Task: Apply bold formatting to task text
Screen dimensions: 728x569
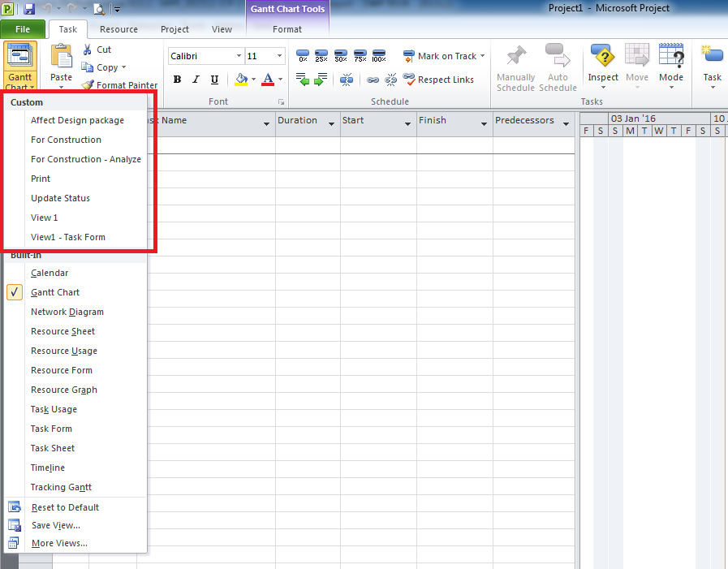Action: tap(177, 79)
